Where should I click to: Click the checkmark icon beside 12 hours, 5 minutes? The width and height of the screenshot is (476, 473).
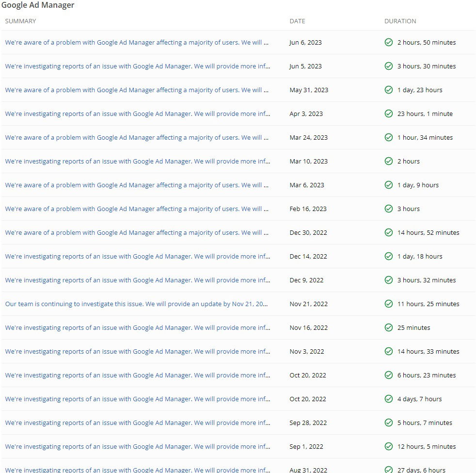[x=388, y=446]
